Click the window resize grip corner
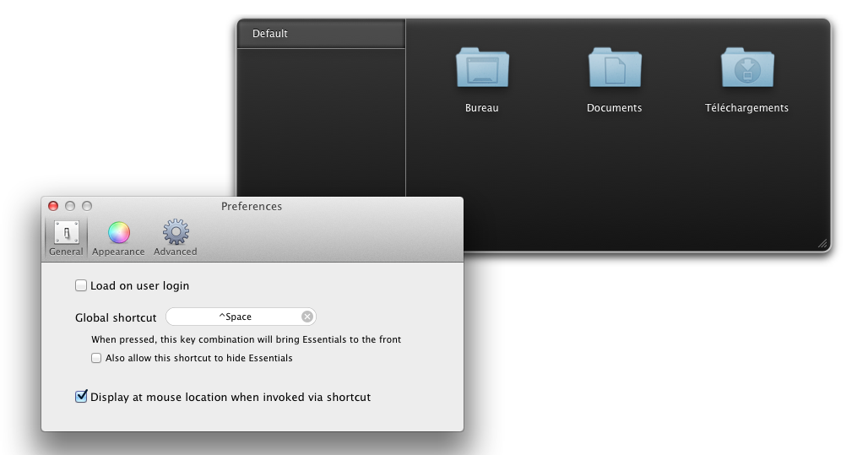This screenshot has height=455, width=868. (x=822, y=243)
